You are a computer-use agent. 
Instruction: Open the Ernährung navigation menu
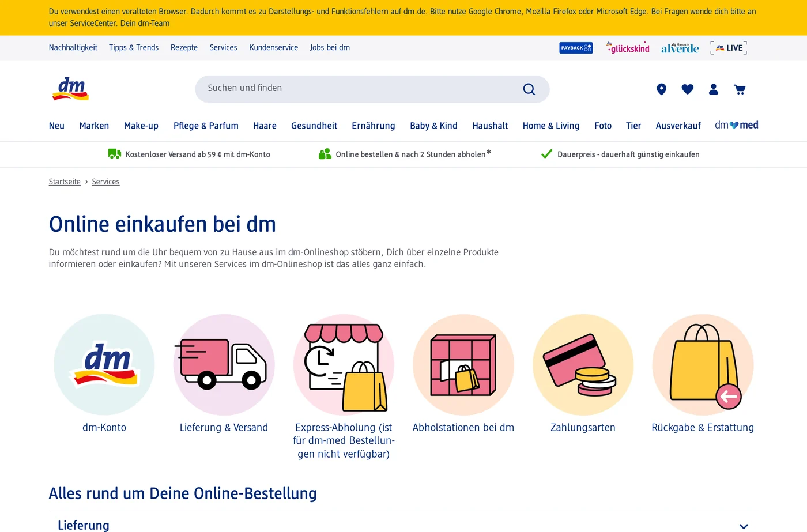tap(374, 126)
